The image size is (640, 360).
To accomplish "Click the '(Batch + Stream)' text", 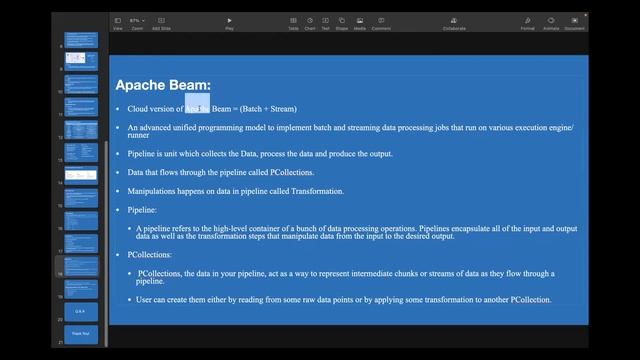I will coord(268,109).
